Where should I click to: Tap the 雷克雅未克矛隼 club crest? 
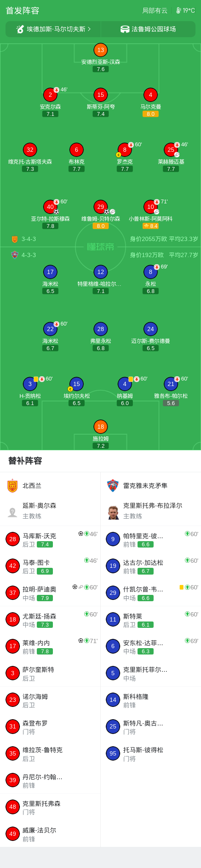pyautogui.click(x=113, y=486)
